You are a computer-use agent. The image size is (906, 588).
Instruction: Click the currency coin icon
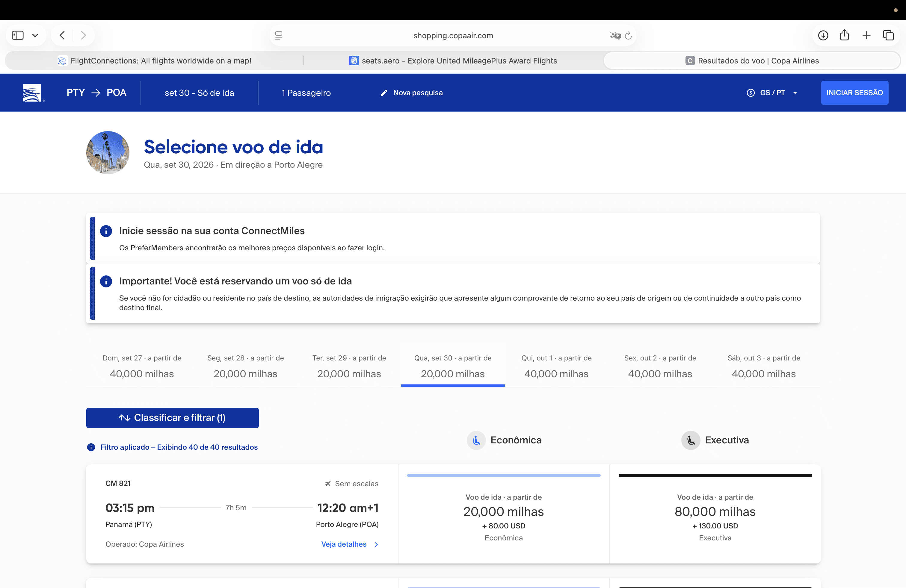coord(751,93)
